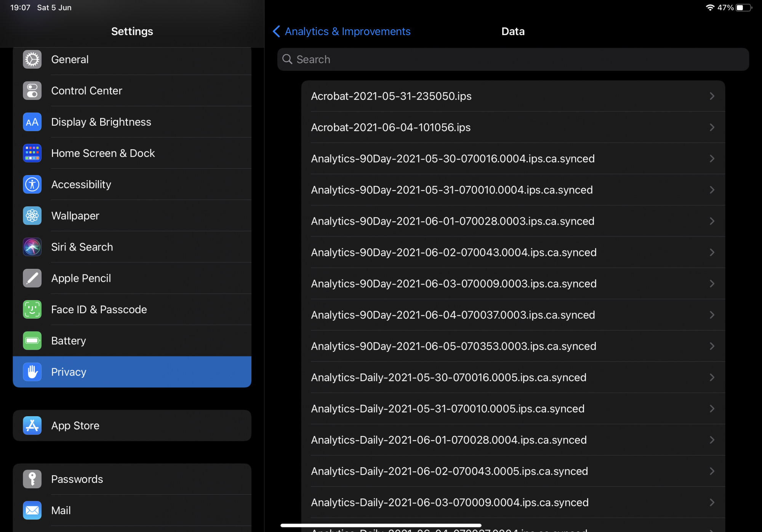Tap the Accessibility figure icon
The height and width of the screenshot is (532, 762).
32,184
